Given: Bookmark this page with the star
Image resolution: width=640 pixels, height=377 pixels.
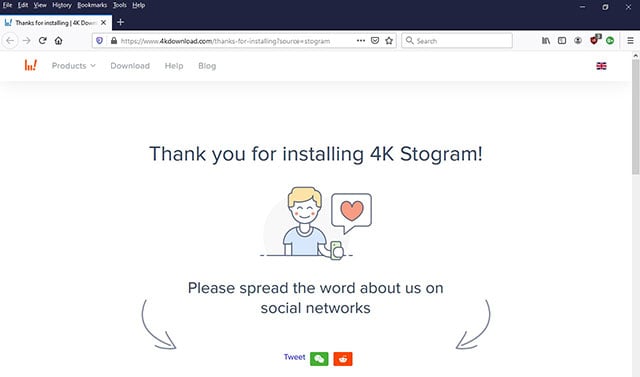Looking at the screenshot, I should 389,41.
